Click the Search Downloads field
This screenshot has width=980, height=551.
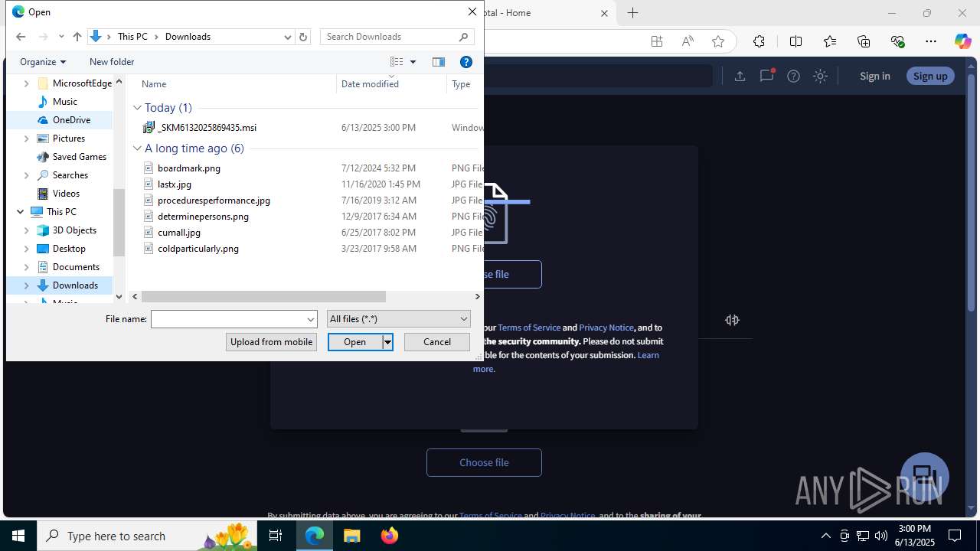[390, 37]
